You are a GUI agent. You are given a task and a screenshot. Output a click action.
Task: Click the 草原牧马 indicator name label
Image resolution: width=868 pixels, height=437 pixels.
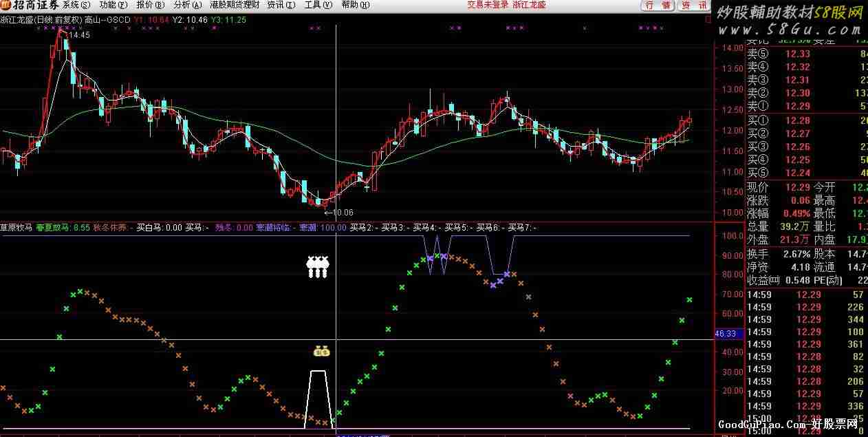(x=17, y=227)
